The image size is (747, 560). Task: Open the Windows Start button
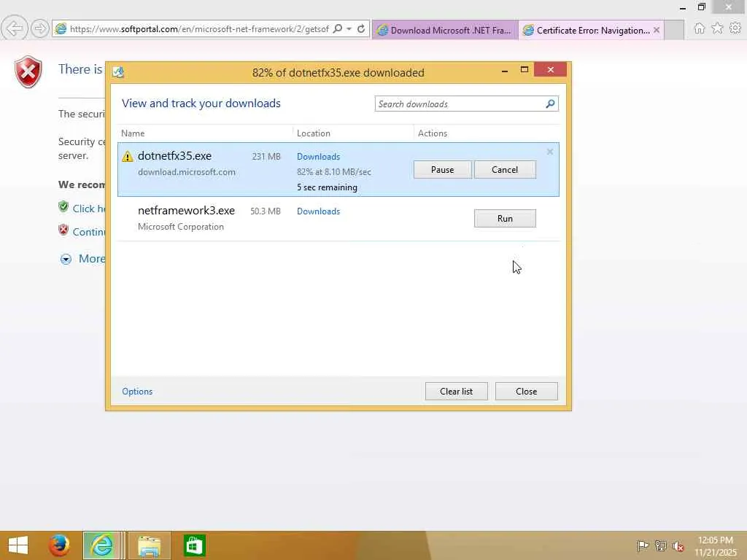pyautogui.click(x=18, y=545)
